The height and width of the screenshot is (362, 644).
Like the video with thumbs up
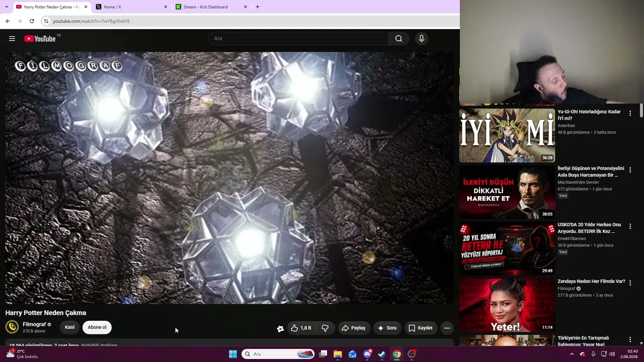[301, 328]
